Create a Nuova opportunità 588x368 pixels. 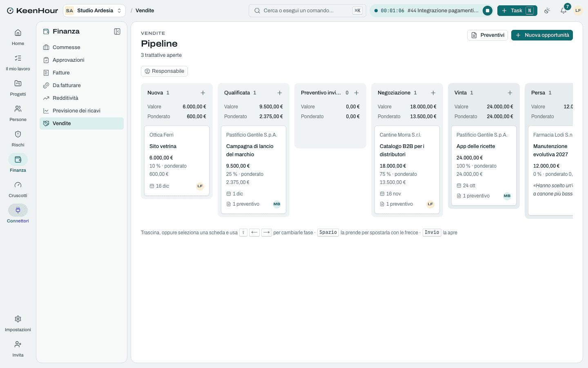pyautogui.click(x=542, y=35)
